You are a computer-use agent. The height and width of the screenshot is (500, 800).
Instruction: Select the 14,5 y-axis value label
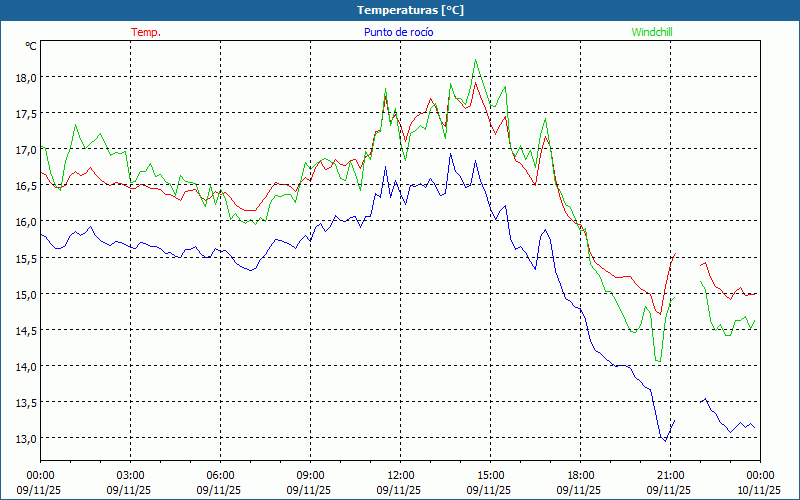click(x=25, y=330)
